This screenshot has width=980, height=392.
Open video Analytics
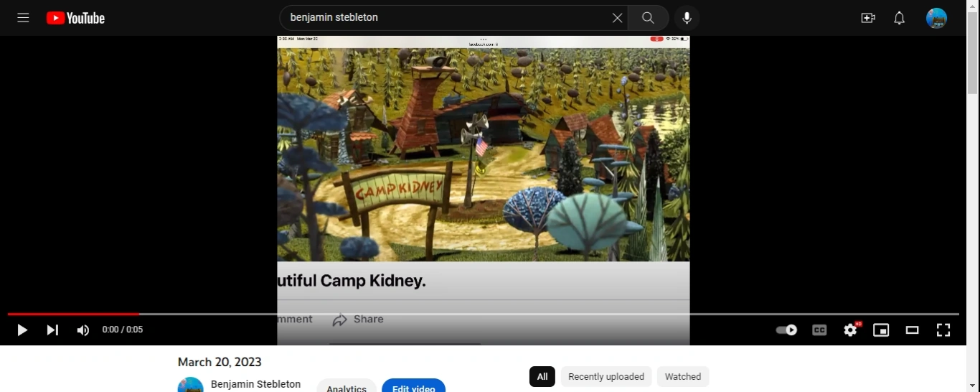tap(347, 386)
